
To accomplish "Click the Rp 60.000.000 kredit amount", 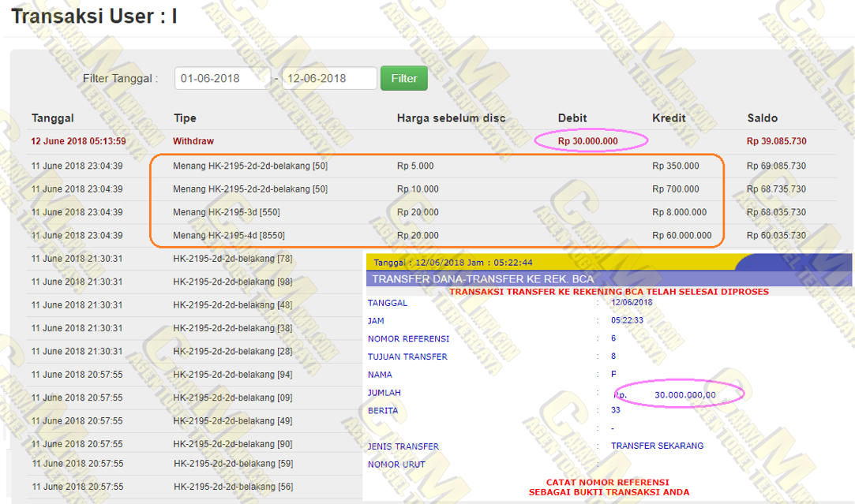I will [681, 235].
